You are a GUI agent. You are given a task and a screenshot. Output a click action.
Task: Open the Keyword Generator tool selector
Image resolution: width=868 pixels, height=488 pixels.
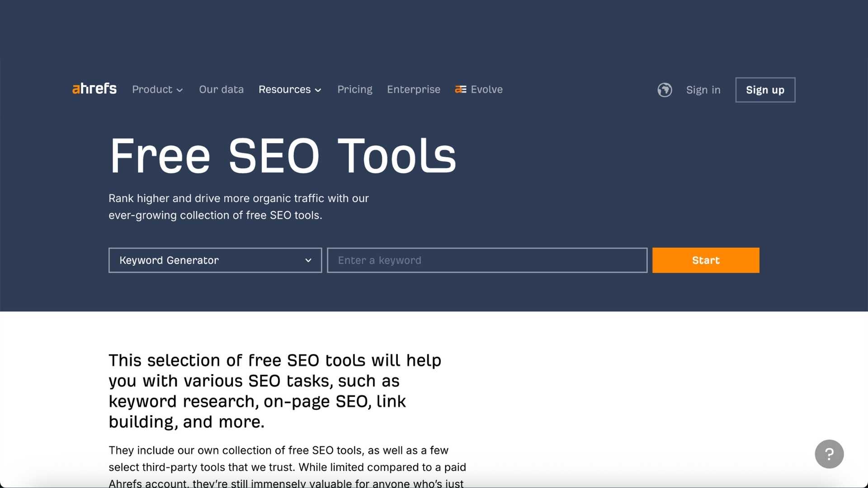(x=215, y=260)
